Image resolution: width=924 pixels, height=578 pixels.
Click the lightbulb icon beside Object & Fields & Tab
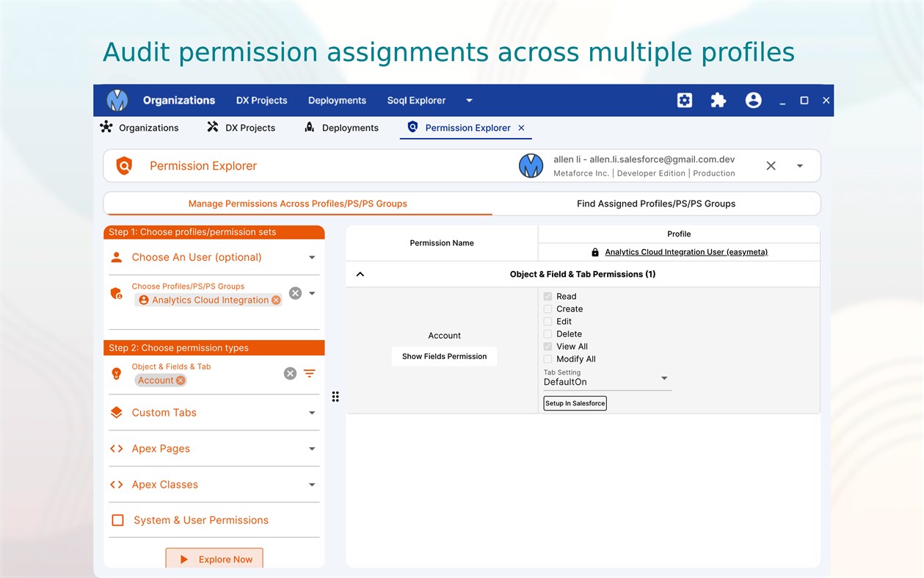pyautogui.click(x=116, y=373)
